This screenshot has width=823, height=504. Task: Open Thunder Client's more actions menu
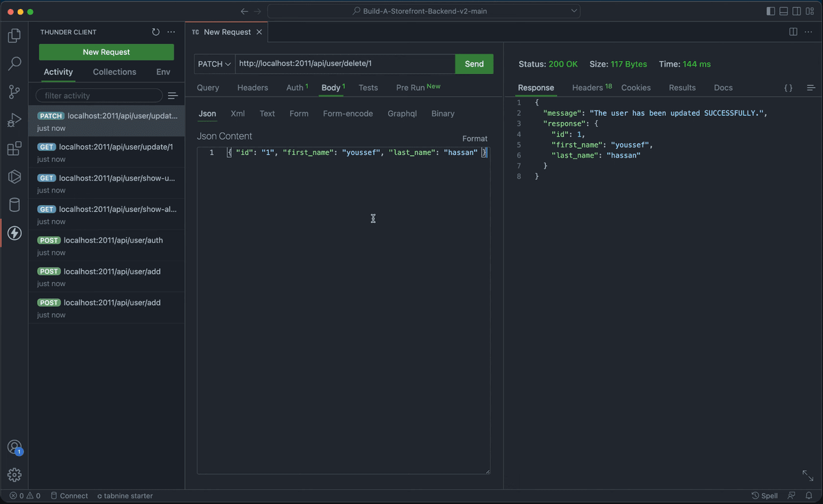coord(171,32)
